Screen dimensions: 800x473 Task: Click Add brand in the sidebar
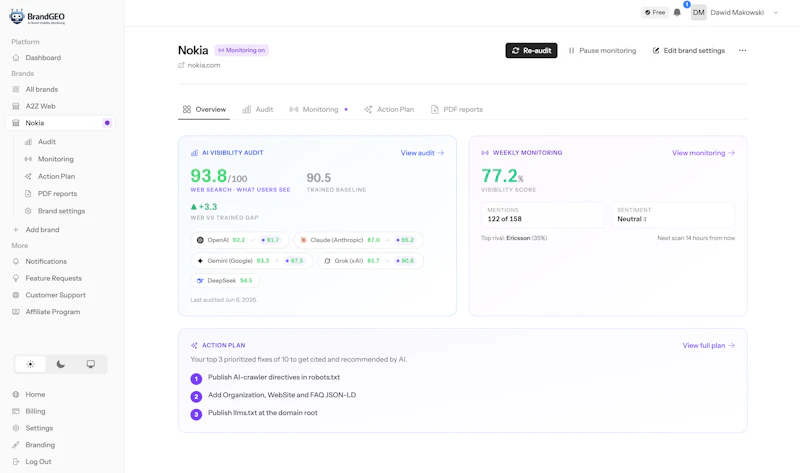coord(42,230)
